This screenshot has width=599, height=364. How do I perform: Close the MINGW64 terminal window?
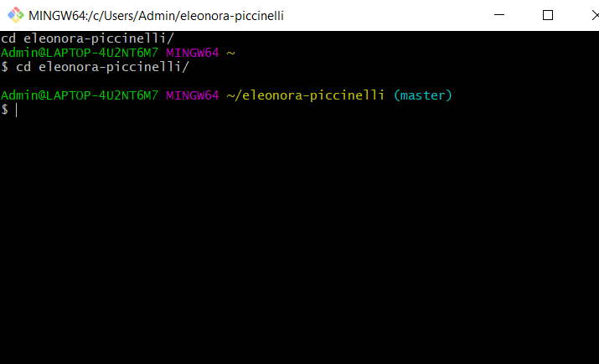point(594,15)
